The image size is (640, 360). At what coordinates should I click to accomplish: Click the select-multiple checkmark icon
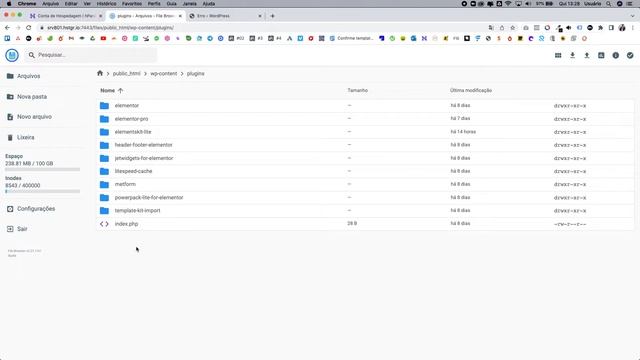click(x=630, y=55)
